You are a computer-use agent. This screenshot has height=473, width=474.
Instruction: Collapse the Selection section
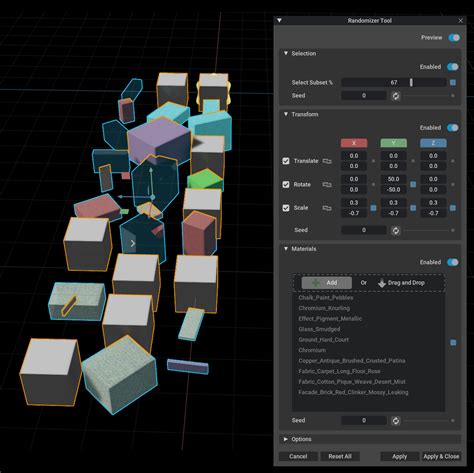click(x=286, y=53)
